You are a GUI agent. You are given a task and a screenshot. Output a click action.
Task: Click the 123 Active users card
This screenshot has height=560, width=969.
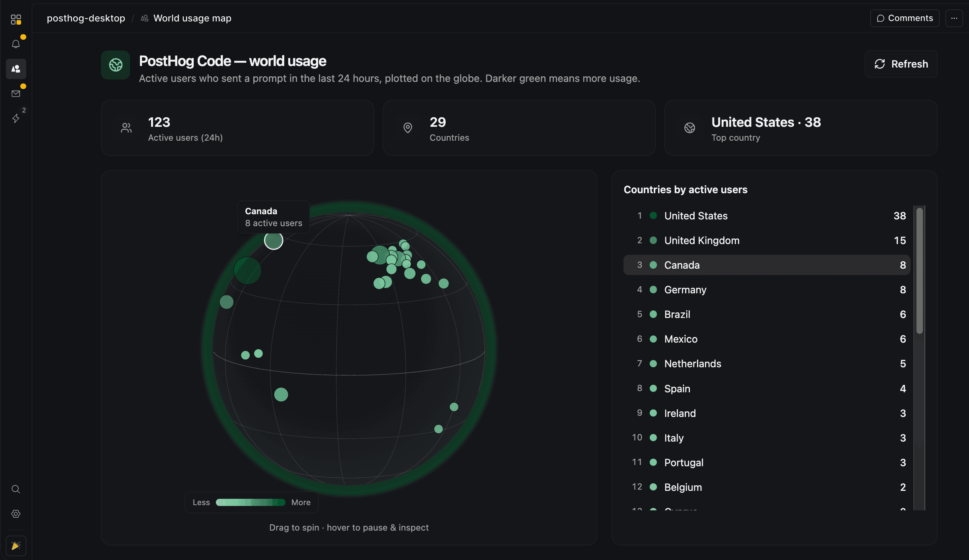[237, 128]
